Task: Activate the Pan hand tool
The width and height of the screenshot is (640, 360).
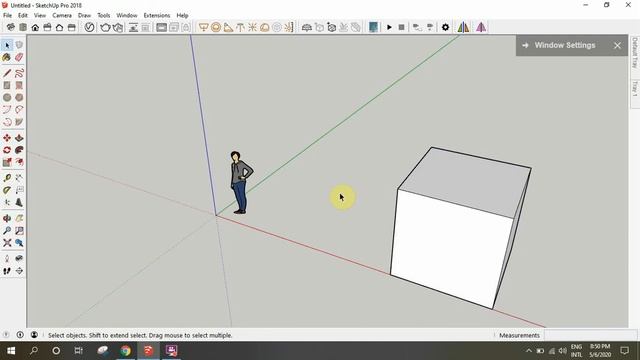Action: [x=19, y=218]
